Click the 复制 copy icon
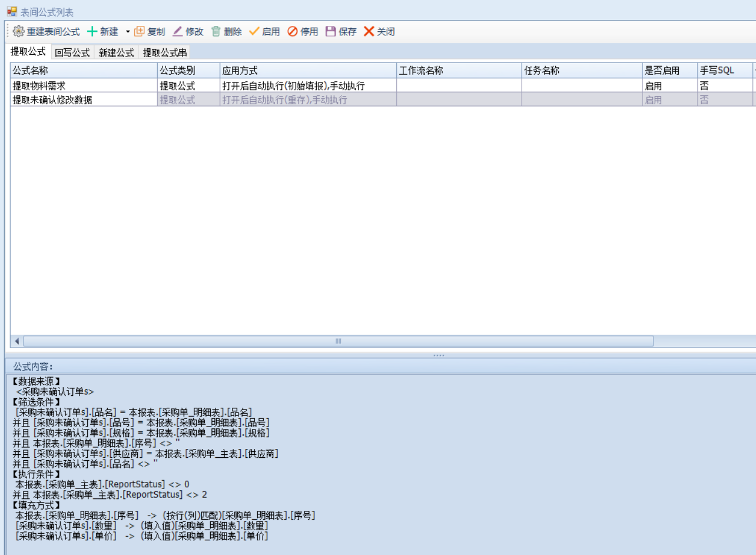The height and width of the screenshot is (555, 756). point(140,32)
